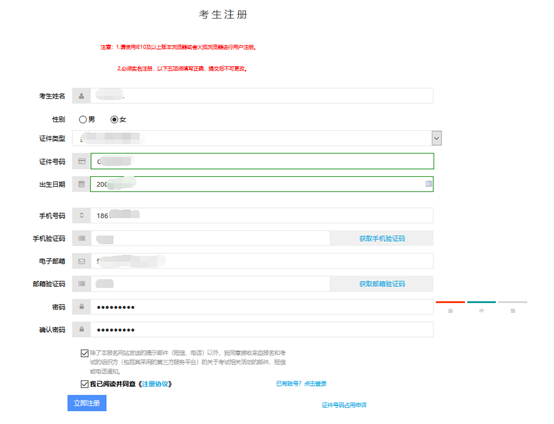Select the 女 gender radio button
This screenshot has height=424, width=554.
[x=114, y=119]
